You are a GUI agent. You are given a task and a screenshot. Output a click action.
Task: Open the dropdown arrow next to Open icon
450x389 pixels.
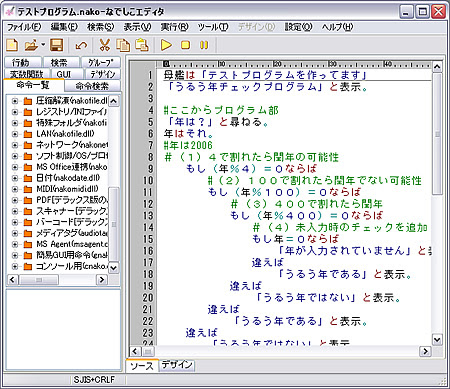coord(43,44)
